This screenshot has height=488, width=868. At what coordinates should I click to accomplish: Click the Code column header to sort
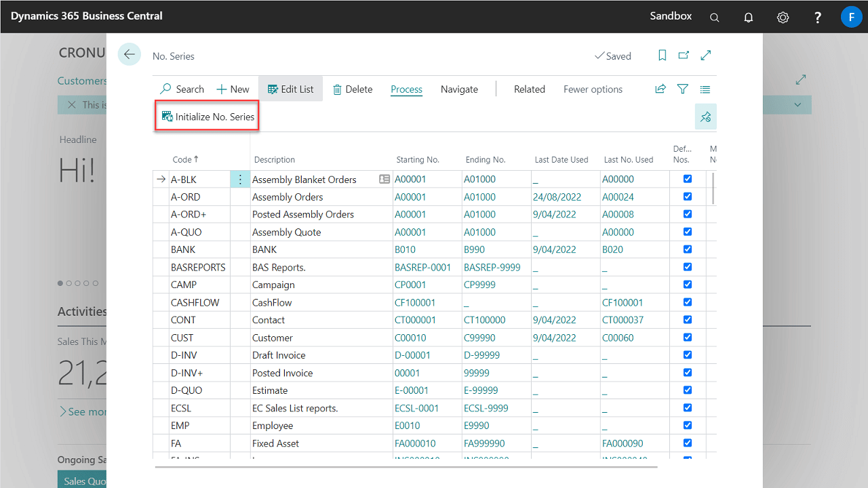[182, 160]
